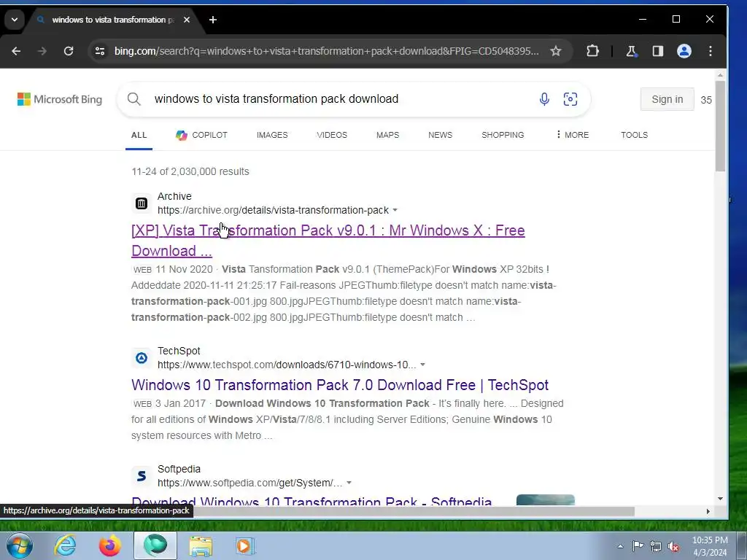This screenshot has width=747, height=560.
Task: Click the muted volume tray icon
Action: pos(673,546)
